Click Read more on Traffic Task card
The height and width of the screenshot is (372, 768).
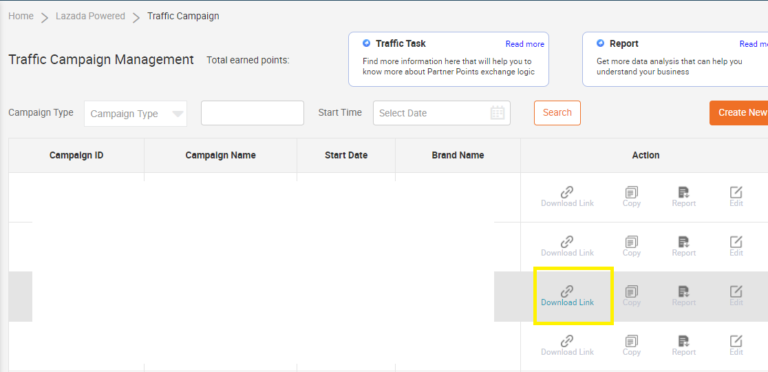(525, 44)
